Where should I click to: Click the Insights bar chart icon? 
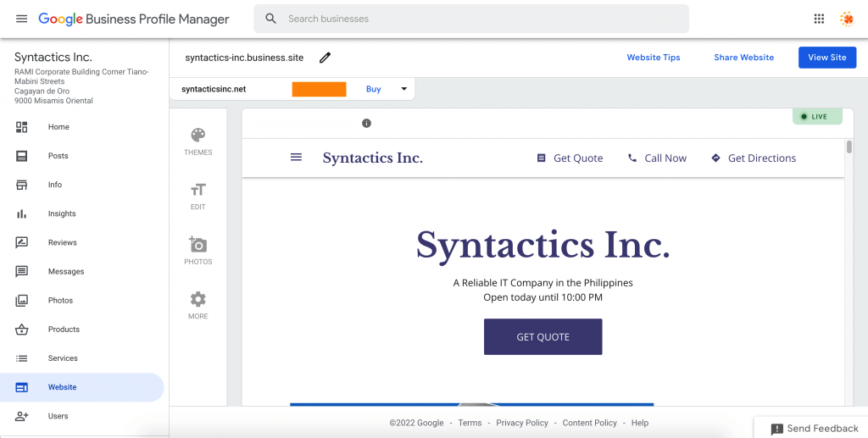(x=21, y=214)
